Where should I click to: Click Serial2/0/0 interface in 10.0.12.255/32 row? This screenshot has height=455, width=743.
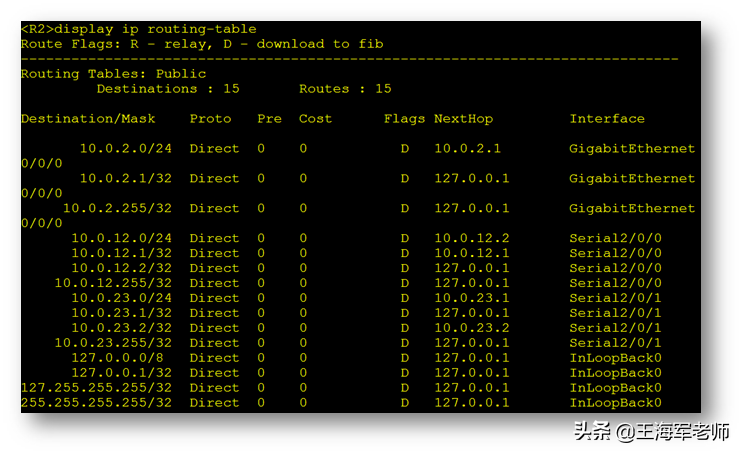tap(616, 283)
